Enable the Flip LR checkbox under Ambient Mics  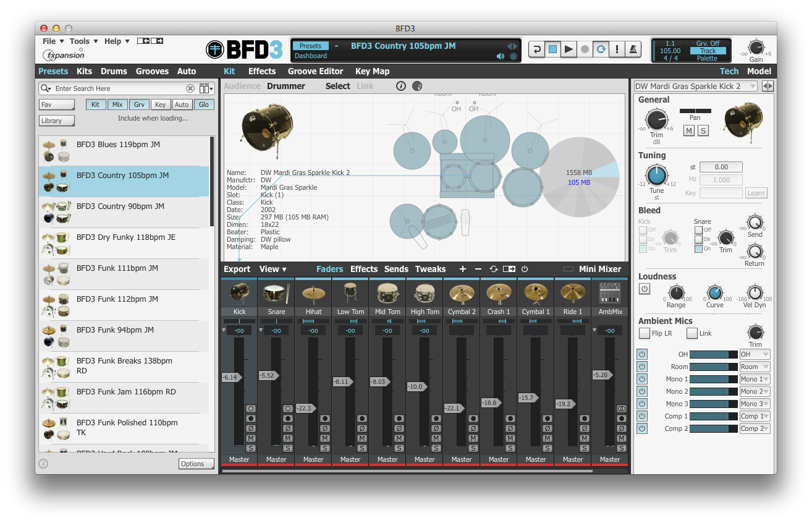[644, 333]
